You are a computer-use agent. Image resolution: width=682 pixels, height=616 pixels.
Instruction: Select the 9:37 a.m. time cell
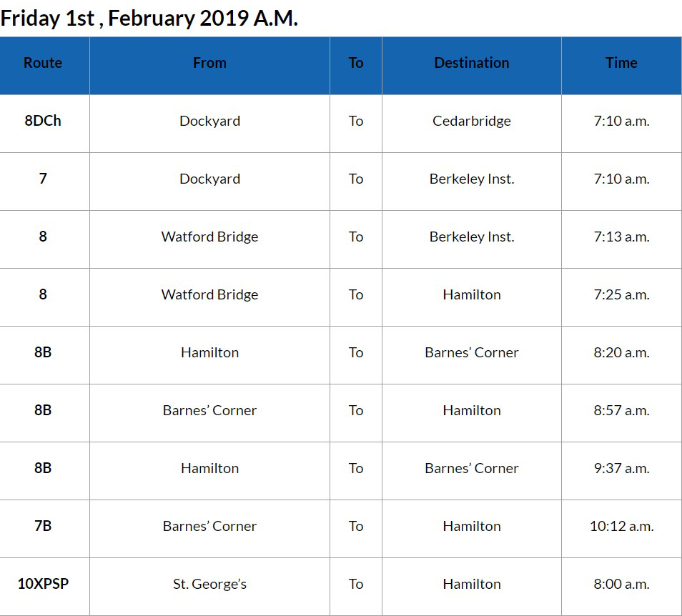point(621,468)
